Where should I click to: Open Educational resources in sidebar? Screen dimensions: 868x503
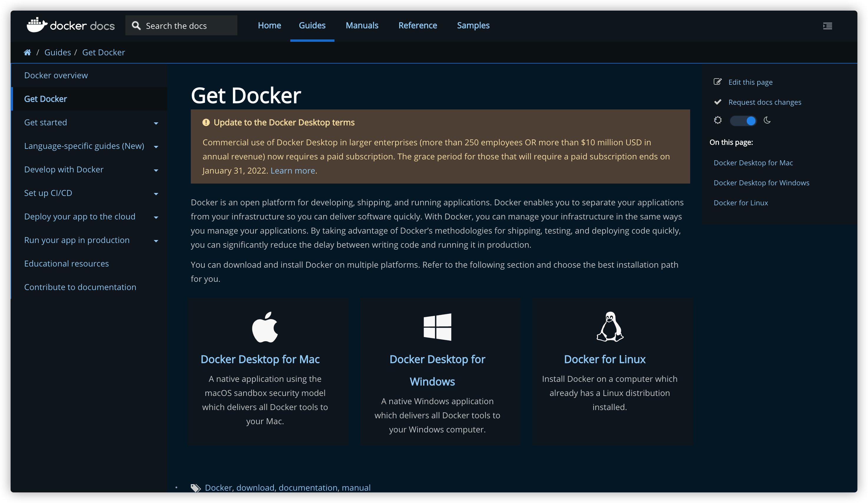point(67,264)
